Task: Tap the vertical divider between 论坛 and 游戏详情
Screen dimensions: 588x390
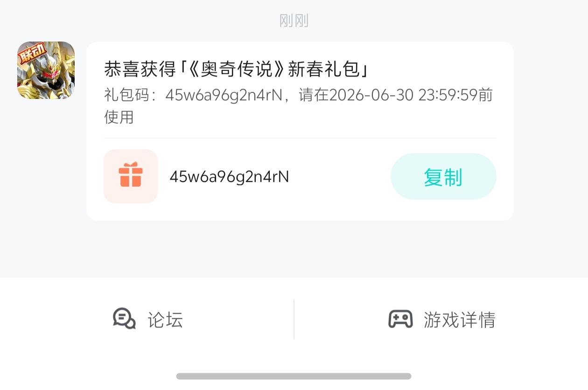Action: click(294, 319)
